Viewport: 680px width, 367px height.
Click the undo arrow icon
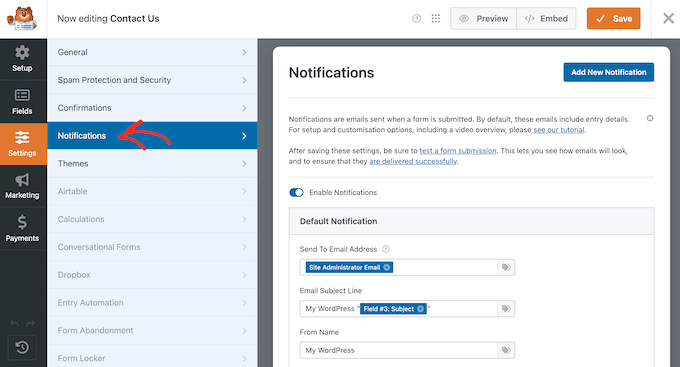click(x=14, y=323)
